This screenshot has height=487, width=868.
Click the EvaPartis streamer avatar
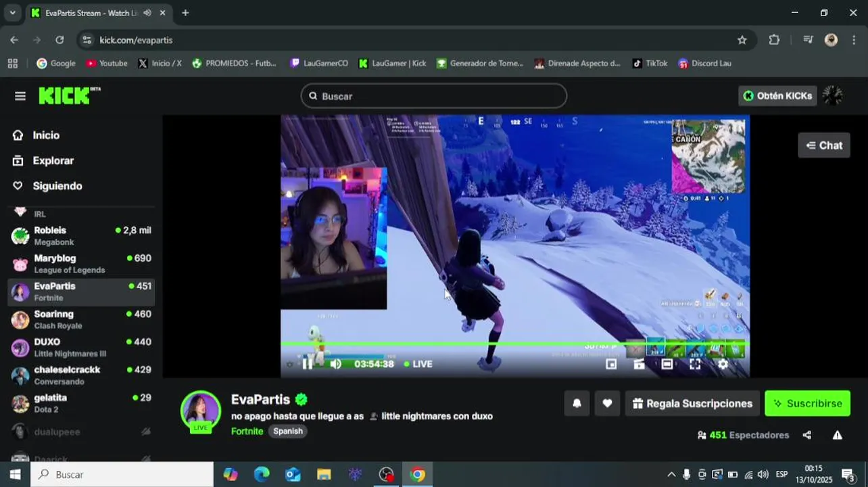tap(201, 411)
